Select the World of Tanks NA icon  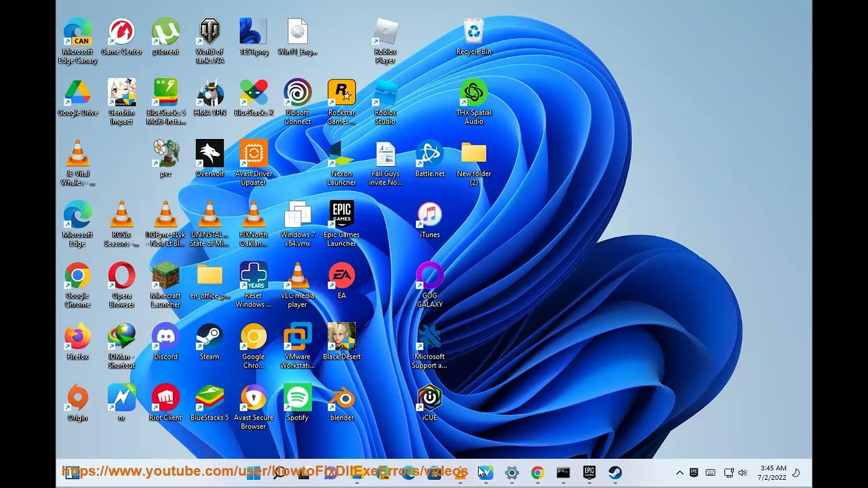[x=210, y=41]
